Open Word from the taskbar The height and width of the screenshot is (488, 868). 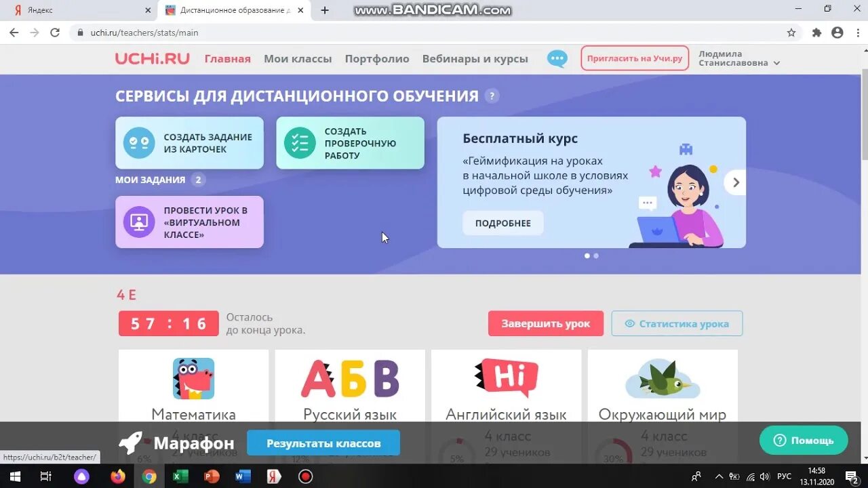[243, 476]
